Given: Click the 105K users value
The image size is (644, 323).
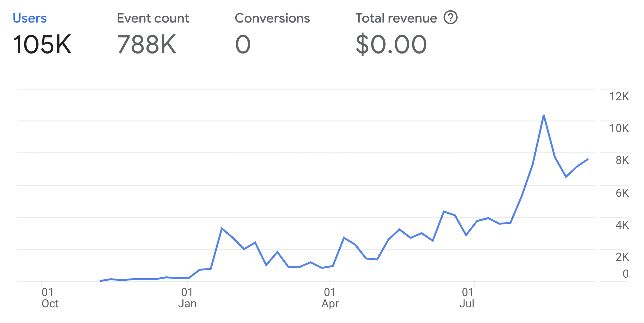Looking at the screenshot, I should 42,44.
